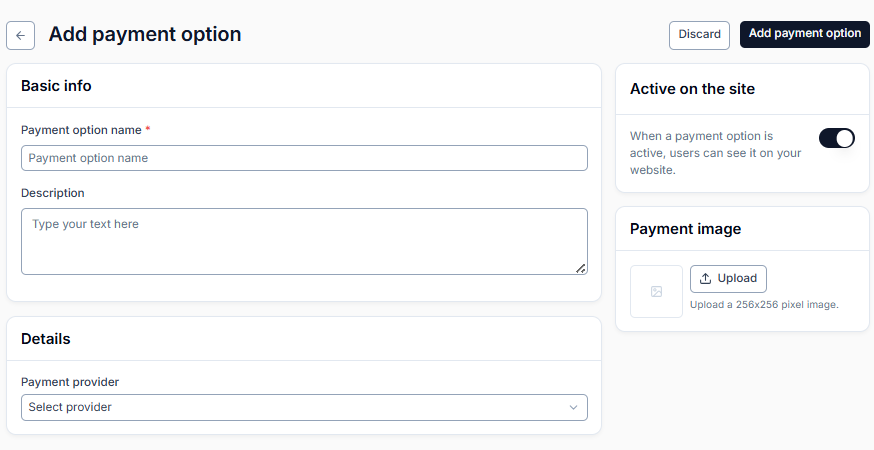Save with the dark Add payment option button
The width and height of the screenshot is (874, 450).
click(x=804, y=34)
